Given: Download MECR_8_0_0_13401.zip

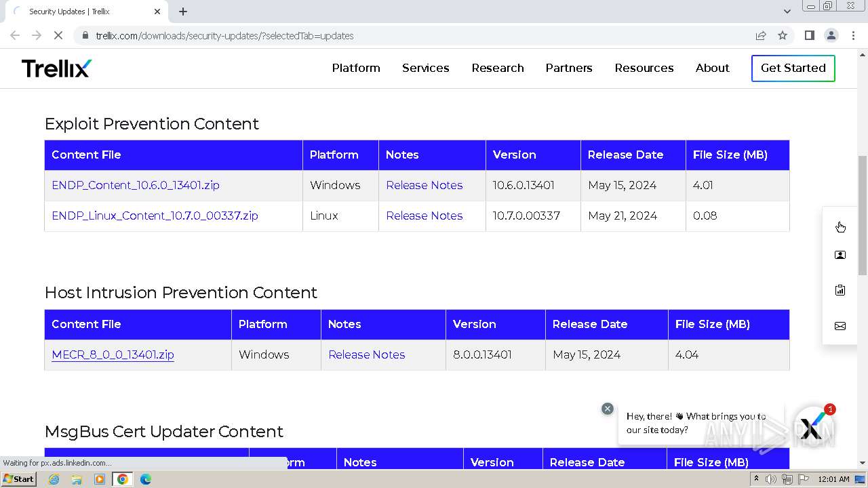Looking at the screenshot, I should pyautogui.click(x=113, y=354).
